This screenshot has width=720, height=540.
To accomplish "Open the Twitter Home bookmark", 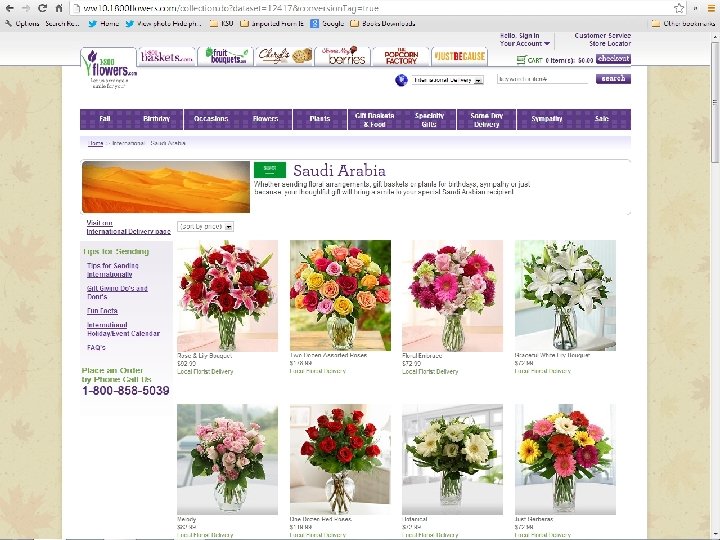I will coord(104,23).
